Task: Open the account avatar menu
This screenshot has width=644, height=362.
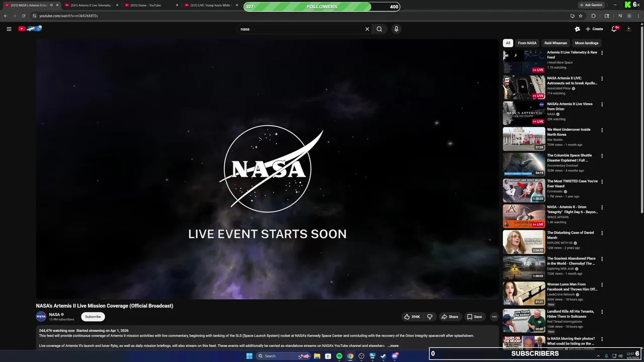Action: point(628,29)
